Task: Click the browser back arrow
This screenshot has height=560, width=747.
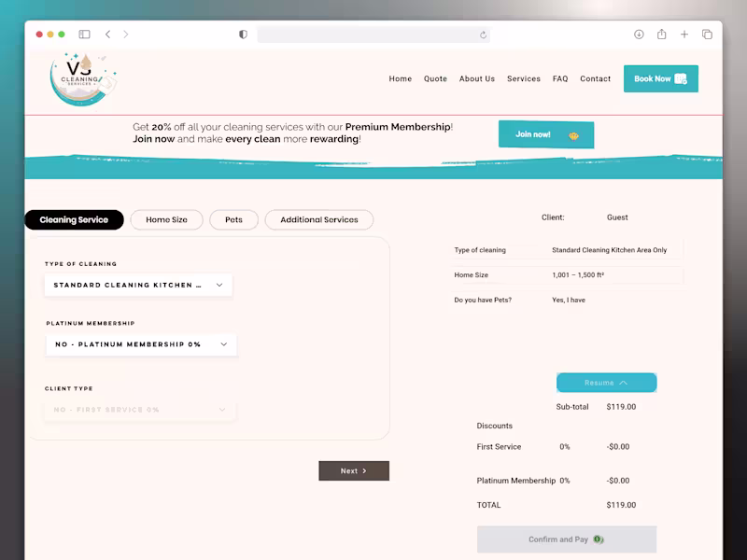Action: point(108,34)
